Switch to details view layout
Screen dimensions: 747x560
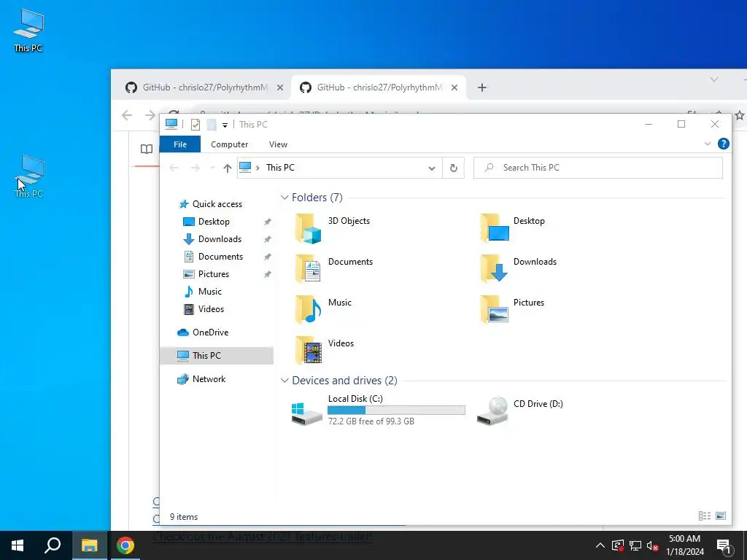click(705, 516)
